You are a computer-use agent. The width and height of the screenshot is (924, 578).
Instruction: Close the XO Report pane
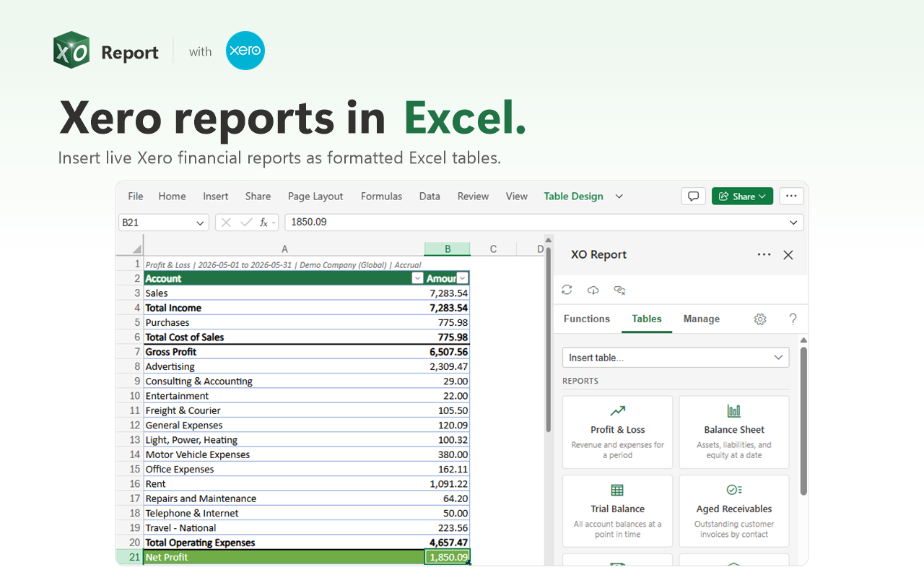[788, 254]
